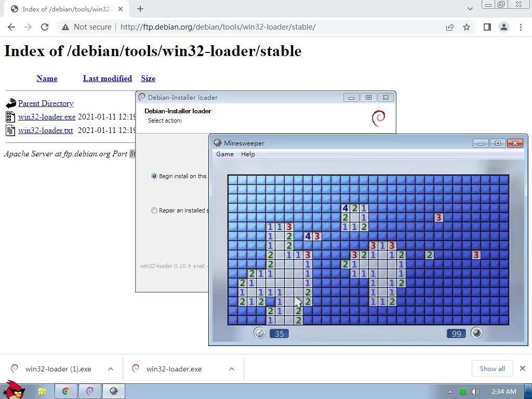Switch to Debian loader taskbar icon
Viewport: 532px width, 399px height.
[90, 392]
